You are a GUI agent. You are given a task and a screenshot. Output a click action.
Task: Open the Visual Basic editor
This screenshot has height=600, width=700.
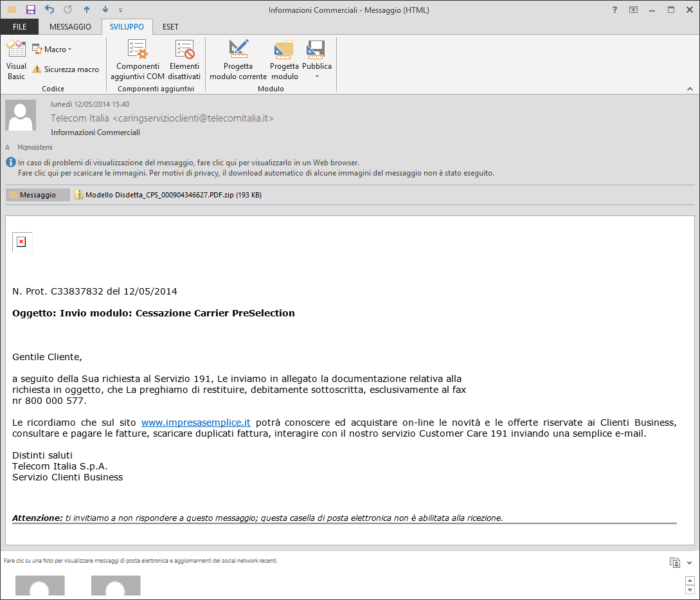(x=16, y=60)
